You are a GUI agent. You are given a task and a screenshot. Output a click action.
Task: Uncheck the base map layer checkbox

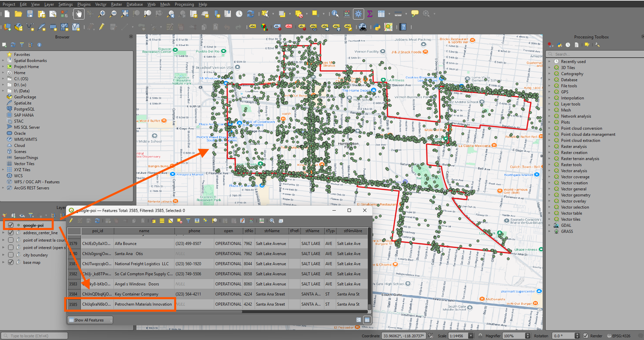(x=11, y=262)
